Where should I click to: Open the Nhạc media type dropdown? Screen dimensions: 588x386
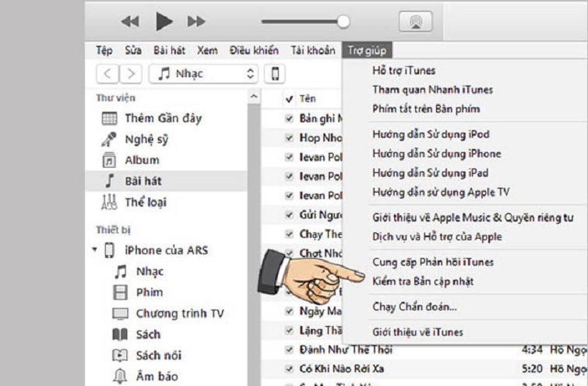point(203,73)
